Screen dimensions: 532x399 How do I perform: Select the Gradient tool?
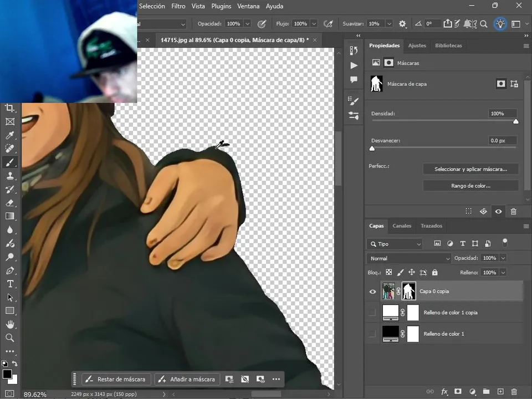[10, 217]
